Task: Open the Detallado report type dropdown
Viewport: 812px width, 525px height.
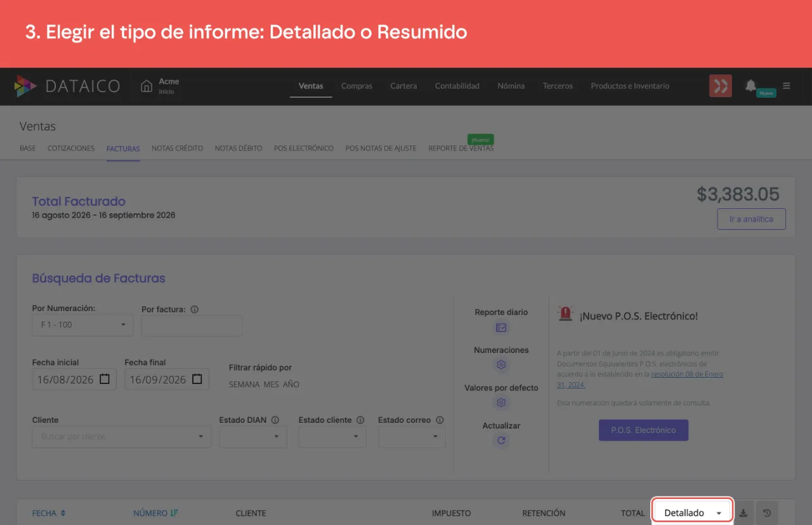Action: click(693, 513)
